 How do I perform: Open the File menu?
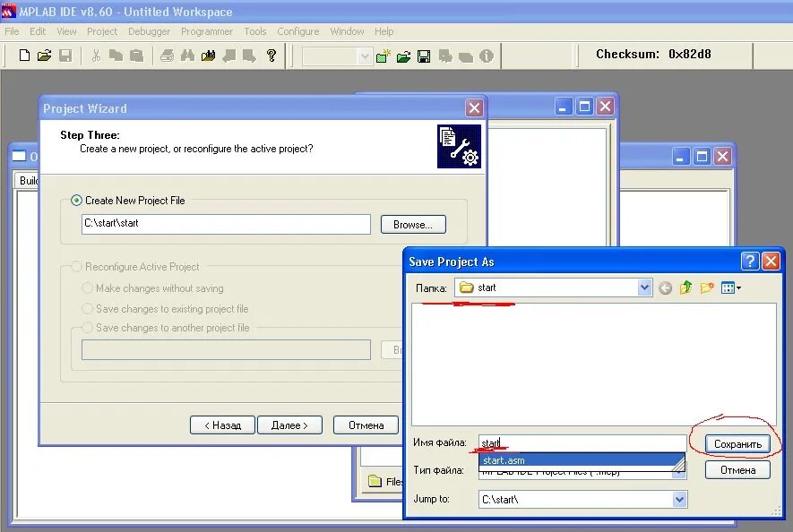click(x=12, y=31)
